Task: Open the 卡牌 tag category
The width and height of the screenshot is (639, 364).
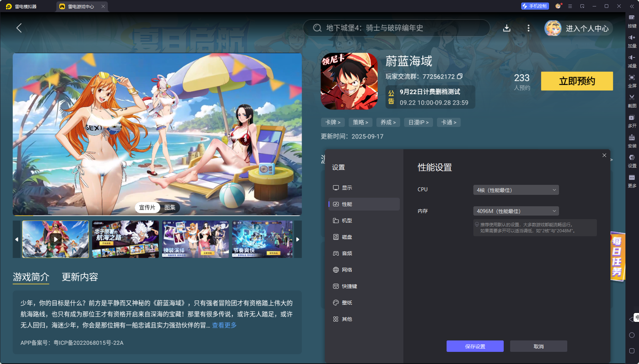Action: 333,122
